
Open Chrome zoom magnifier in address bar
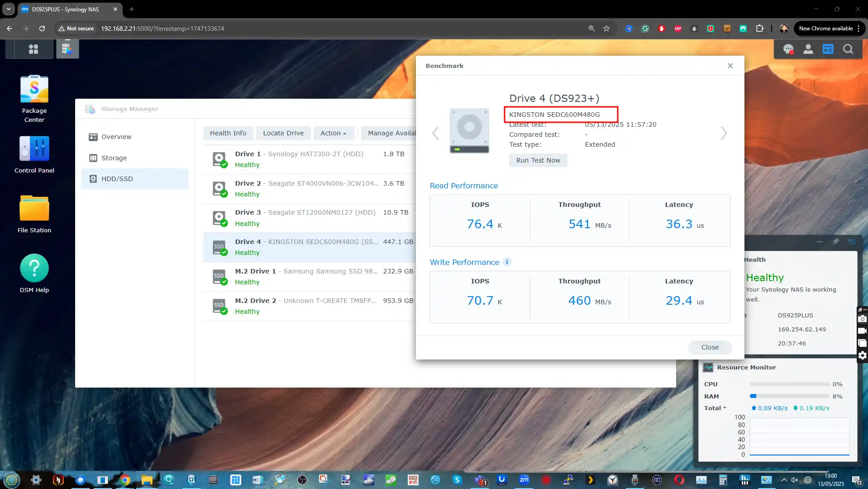(591, 29)
